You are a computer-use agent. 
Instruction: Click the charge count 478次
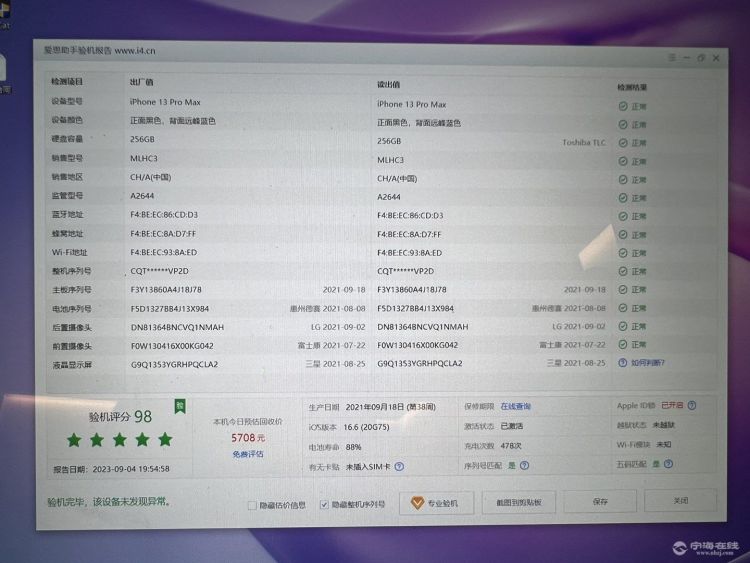[511, 445]
